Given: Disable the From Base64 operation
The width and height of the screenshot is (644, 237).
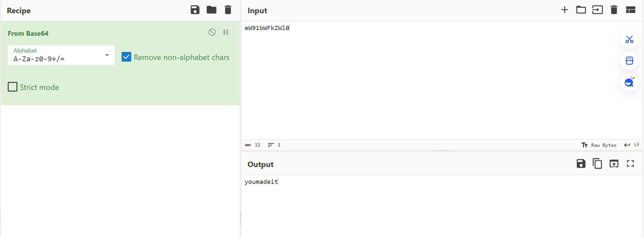Looking at the screenshot, I should [x=212, y=32].
